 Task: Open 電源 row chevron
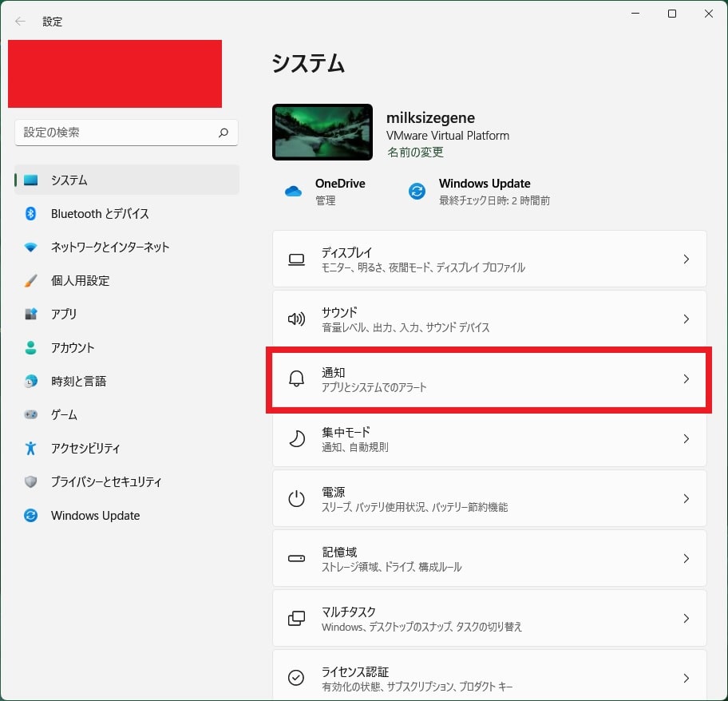(686, 498)
